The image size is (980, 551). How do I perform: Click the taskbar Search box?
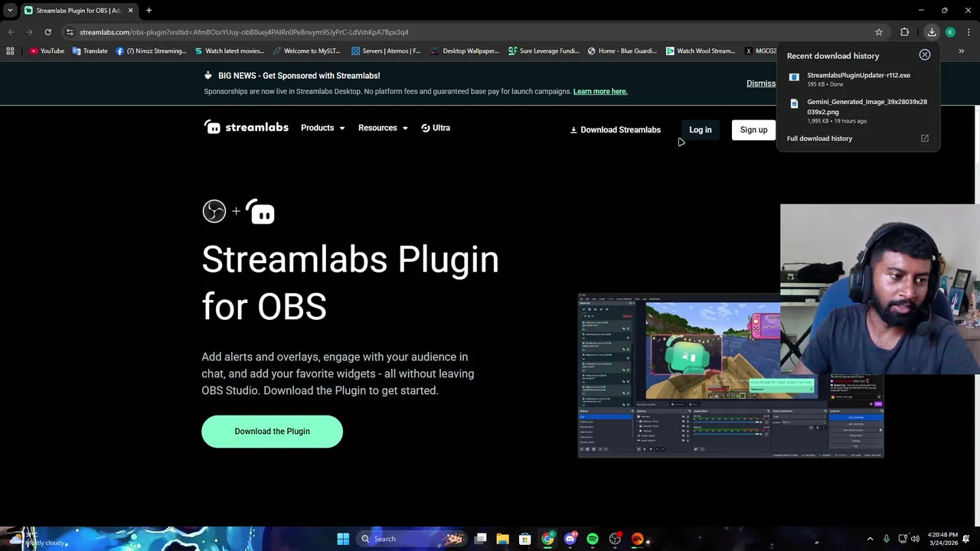tap(413, 539)
